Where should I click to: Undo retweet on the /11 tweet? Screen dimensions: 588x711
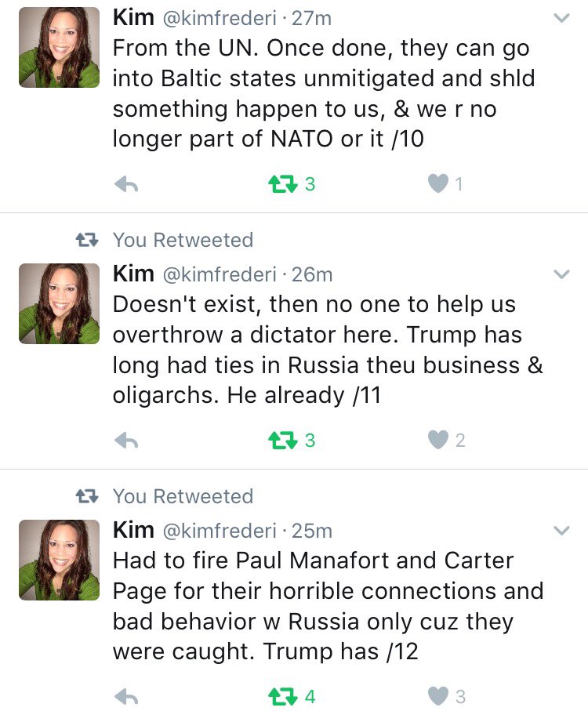click(283, 441)
